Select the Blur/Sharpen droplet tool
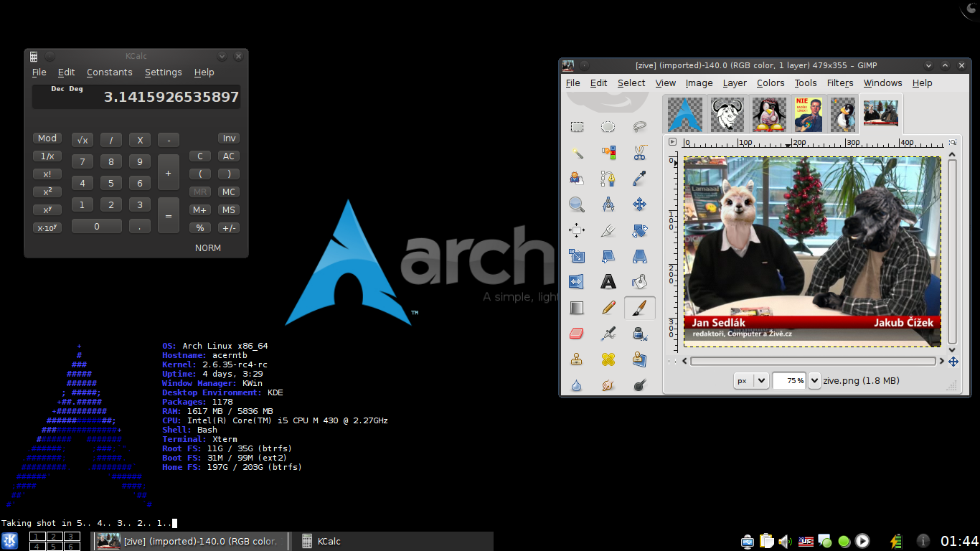 pos(577,385)
